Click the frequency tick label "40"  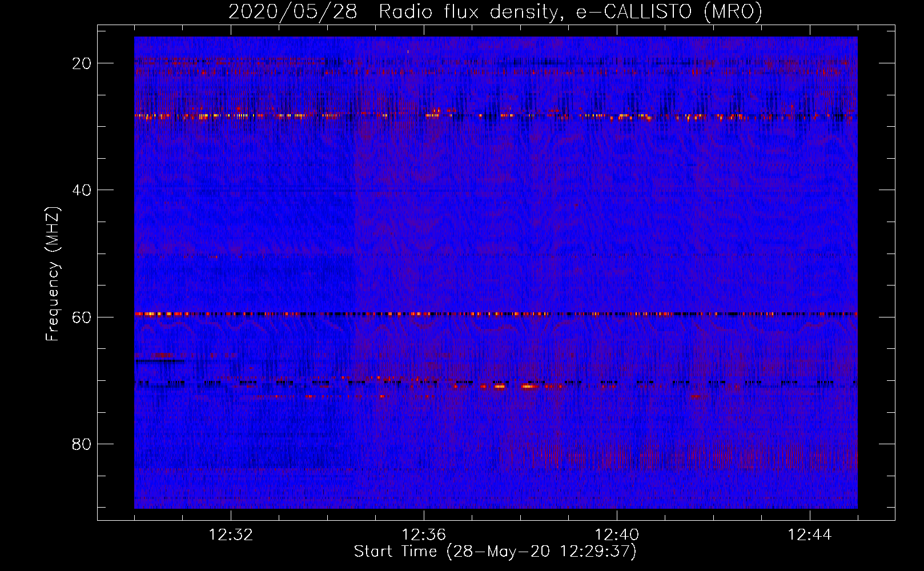[x=82, y=190]
